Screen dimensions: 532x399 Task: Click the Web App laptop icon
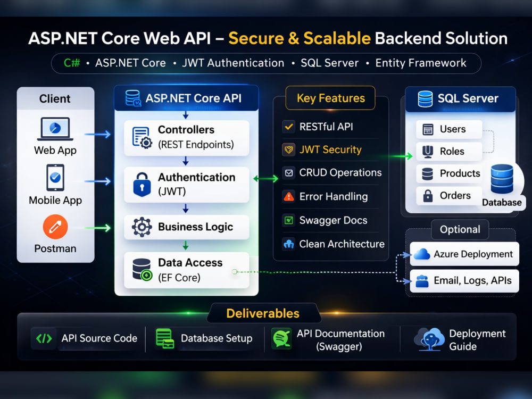point(55,129)
